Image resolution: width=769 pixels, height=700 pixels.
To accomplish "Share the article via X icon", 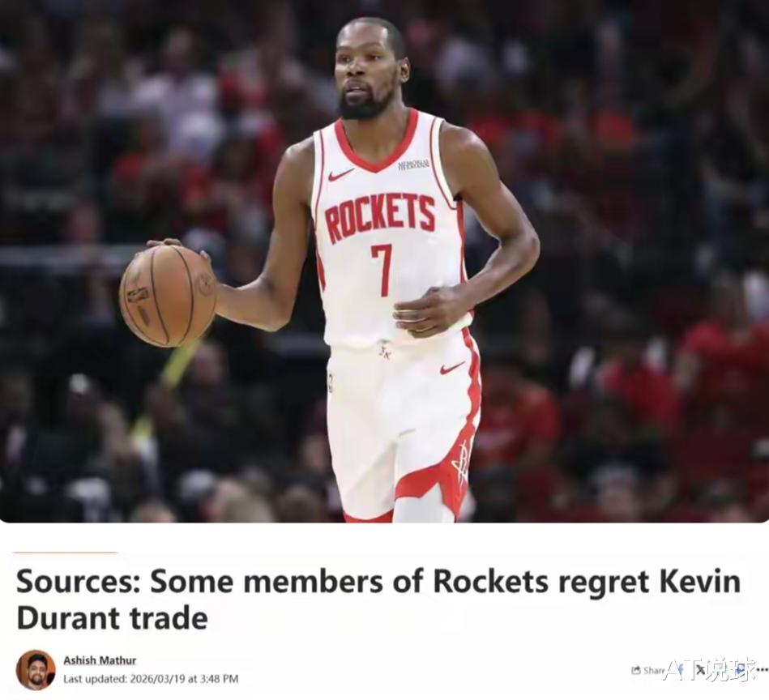I will [700, 669].
